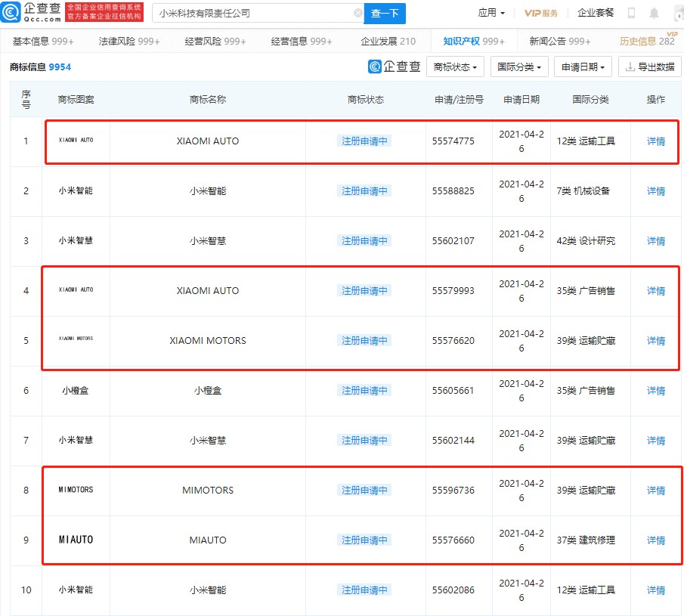Switch to 新闻公告 tab
The image size is (684, 616).
tap(560, 42)
